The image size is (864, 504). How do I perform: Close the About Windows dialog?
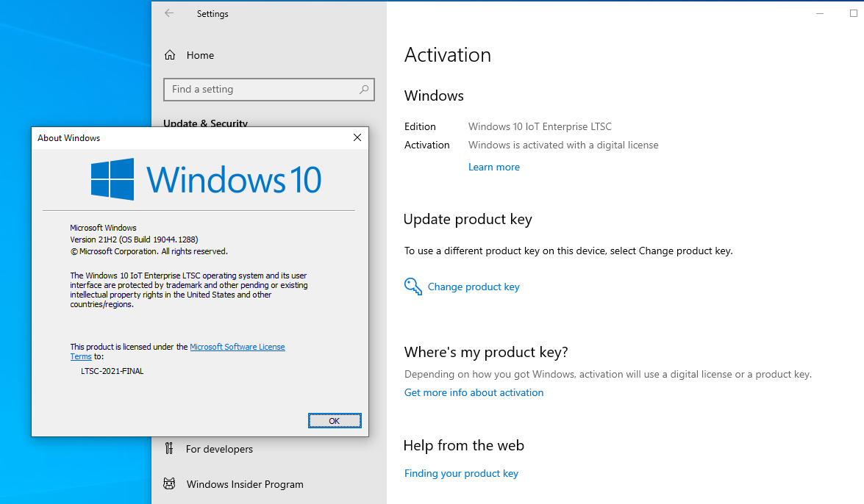pyautogui.click(x=357, y=137)
